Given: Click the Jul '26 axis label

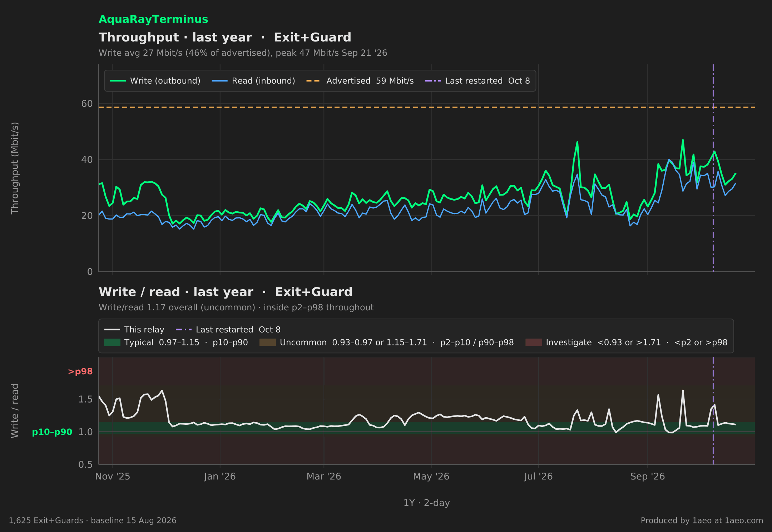Looking at the screenshot, I should [538, 477].
